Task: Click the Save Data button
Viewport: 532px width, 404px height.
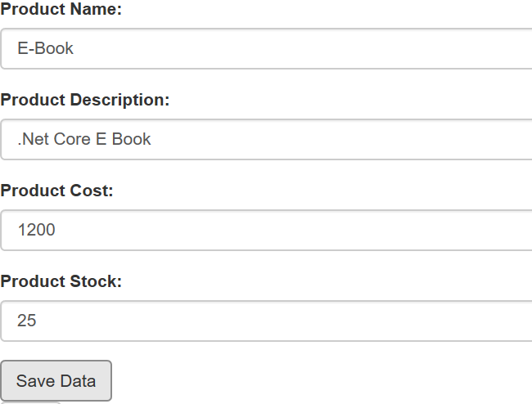Action: coord(56,381)
